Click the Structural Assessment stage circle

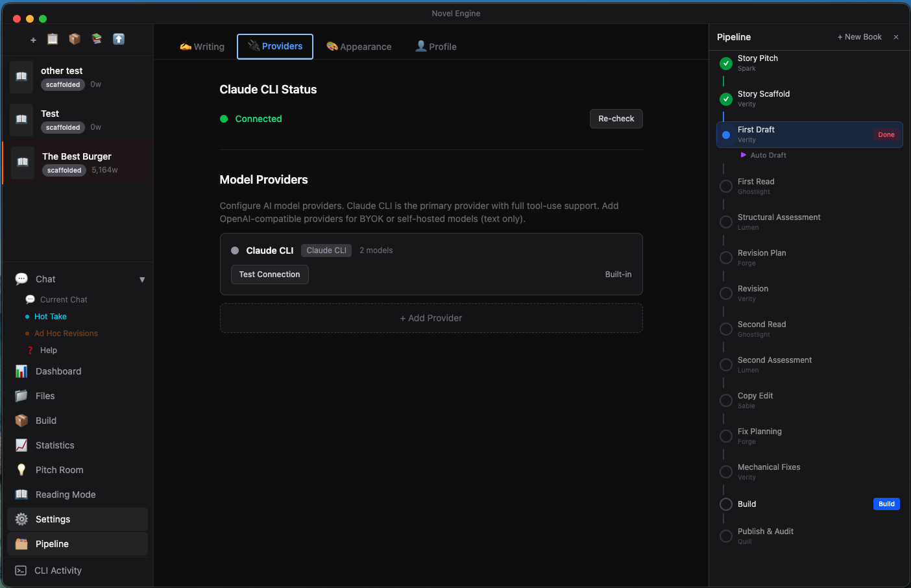pyautogui.click(x=726, y=222)
